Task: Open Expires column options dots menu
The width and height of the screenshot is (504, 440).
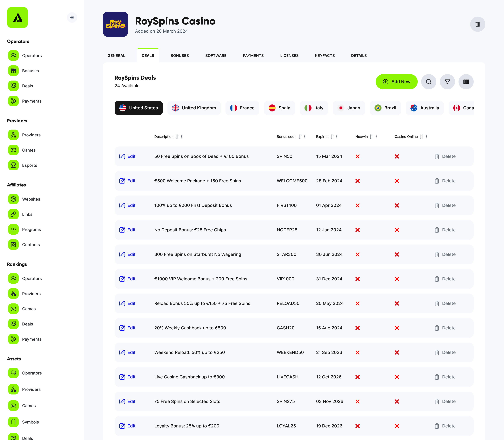Action: pyautogui.click(x=337, y=137)
